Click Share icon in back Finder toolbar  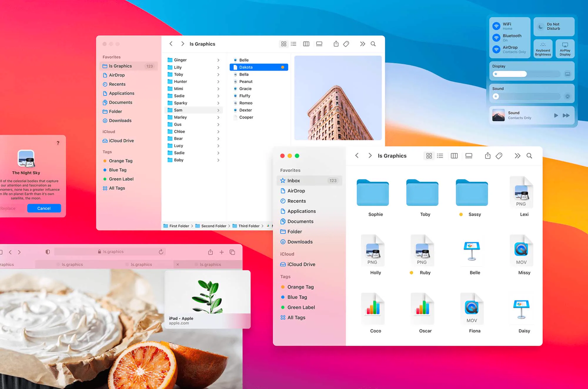(x=336, y=43)
